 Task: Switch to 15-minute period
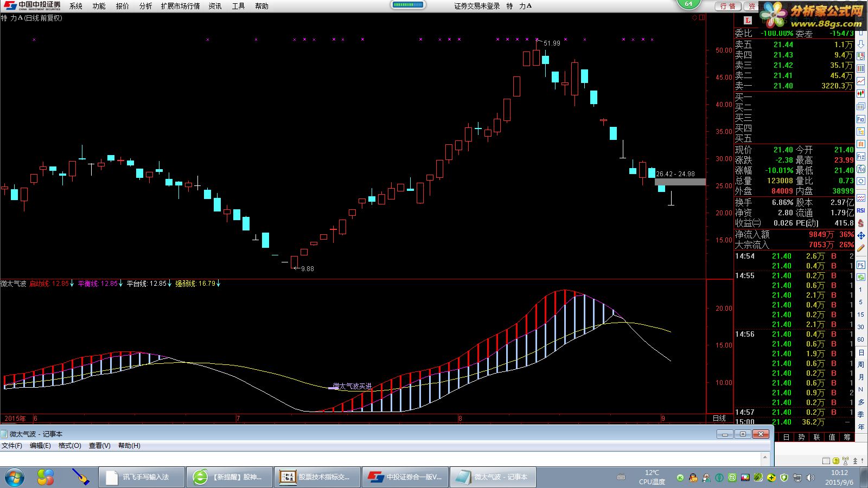861,314
